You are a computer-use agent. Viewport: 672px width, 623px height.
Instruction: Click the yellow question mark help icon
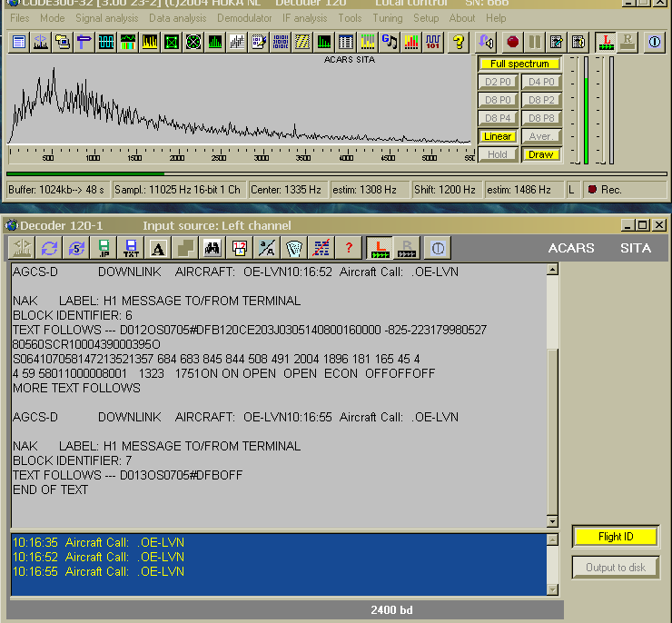pos(459,42)
